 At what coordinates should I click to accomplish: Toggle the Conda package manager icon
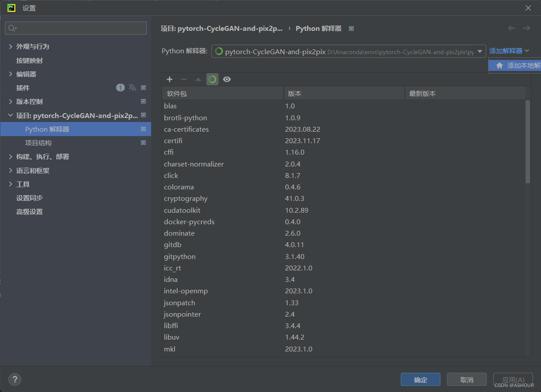212,79
